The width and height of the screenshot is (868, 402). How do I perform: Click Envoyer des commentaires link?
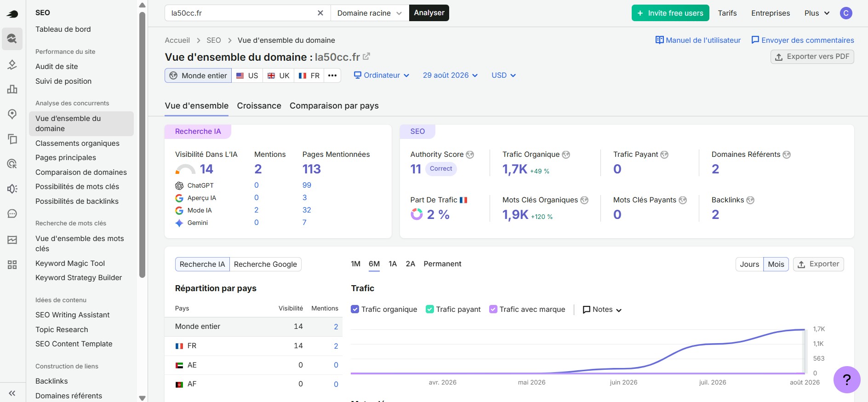click(x=802, y=40)
